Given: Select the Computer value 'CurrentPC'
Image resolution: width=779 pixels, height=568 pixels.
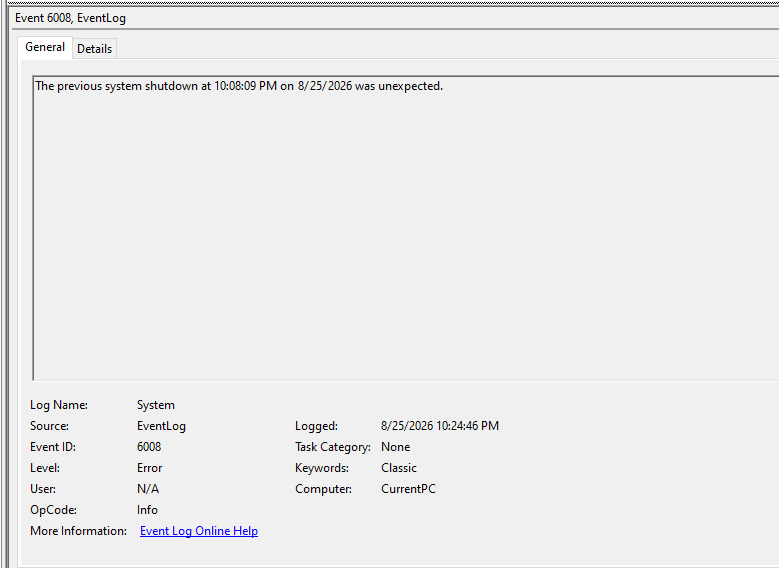Looking at the screenshot, I should 408,489.
